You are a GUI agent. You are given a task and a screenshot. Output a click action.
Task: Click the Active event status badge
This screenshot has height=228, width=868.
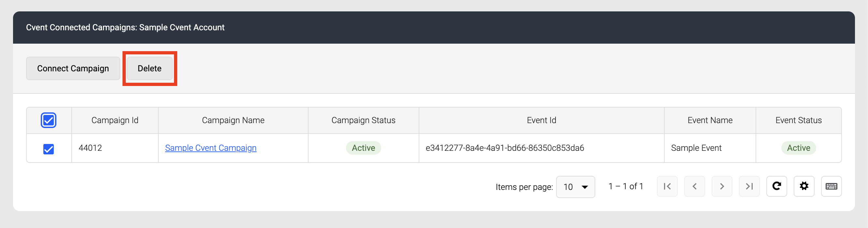click(x=799, y=148)
